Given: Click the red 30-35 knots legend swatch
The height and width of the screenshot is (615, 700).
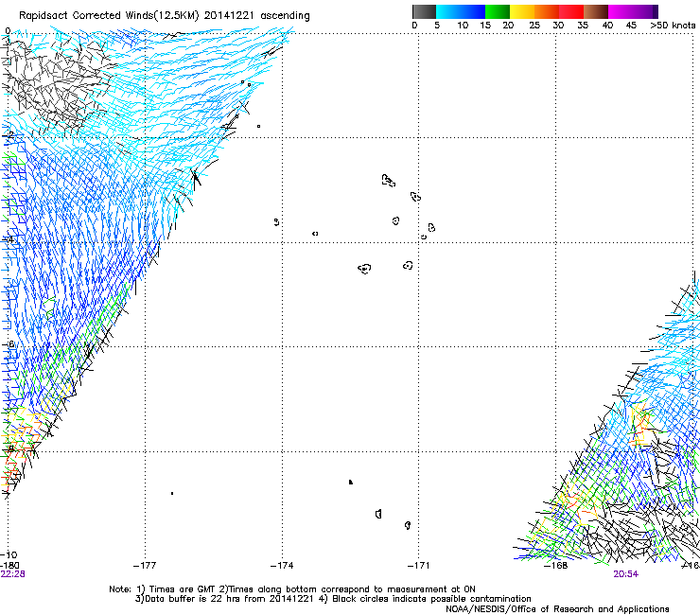Looking at the screenshot, I should coord(571,11).
